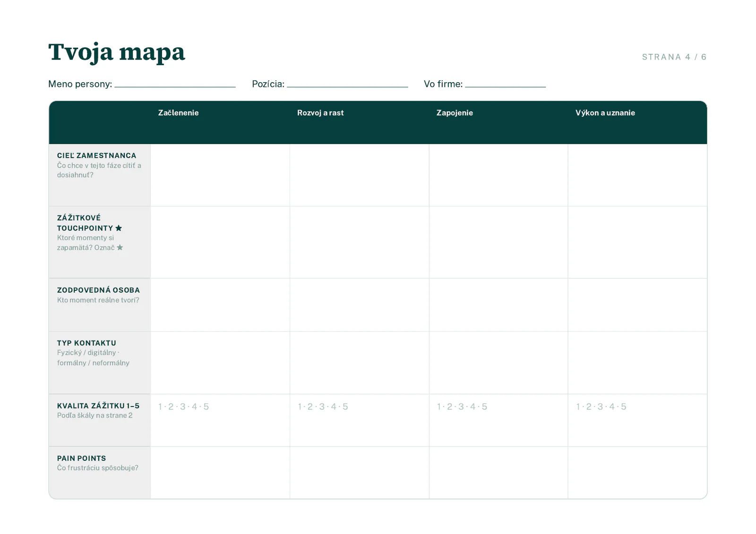Click 'Kto moment reálne tvorí?' hint
756x534 pixels.
(98, 300)
